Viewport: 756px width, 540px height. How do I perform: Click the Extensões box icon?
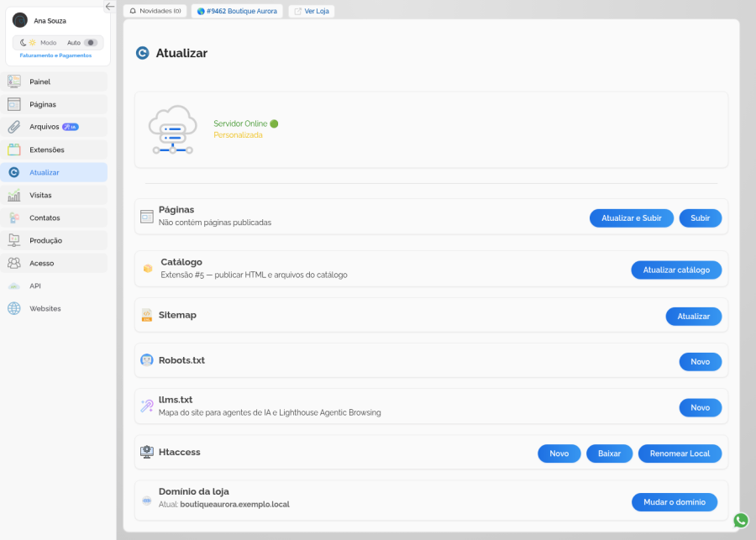14,149
